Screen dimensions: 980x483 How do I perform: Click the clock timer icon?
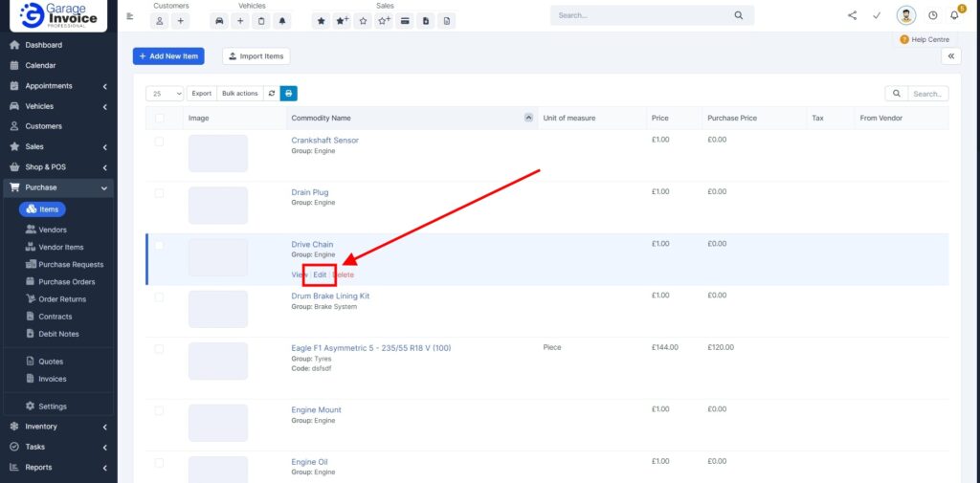point(932,15)
